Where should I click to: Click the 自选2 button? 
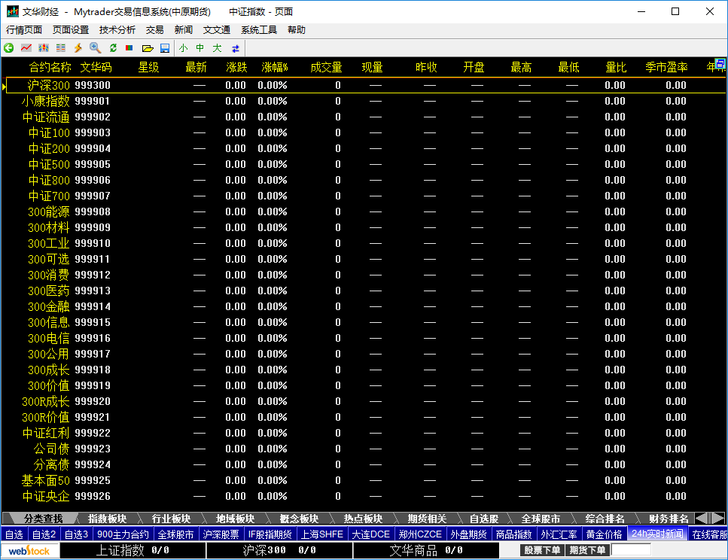tap(44, 534)
